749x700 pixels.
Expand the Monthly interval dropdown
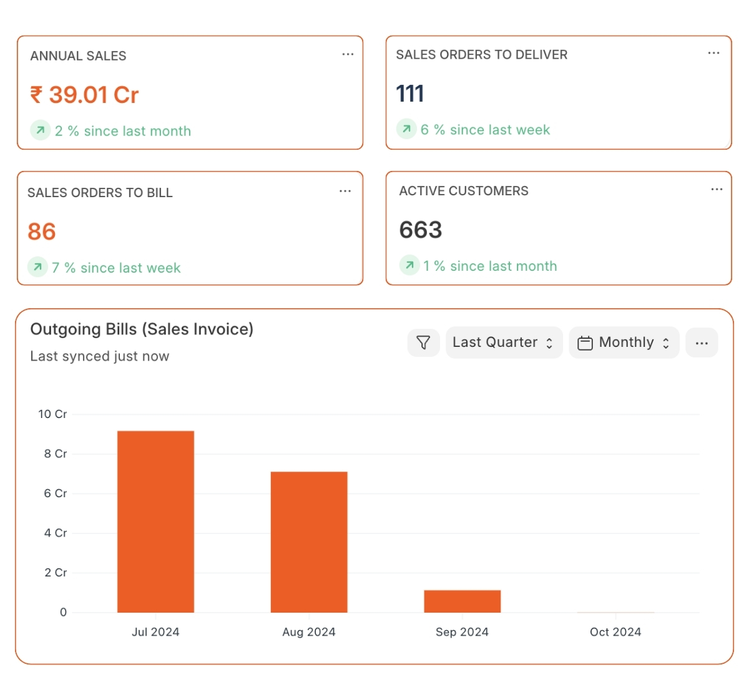coord(624,343)
